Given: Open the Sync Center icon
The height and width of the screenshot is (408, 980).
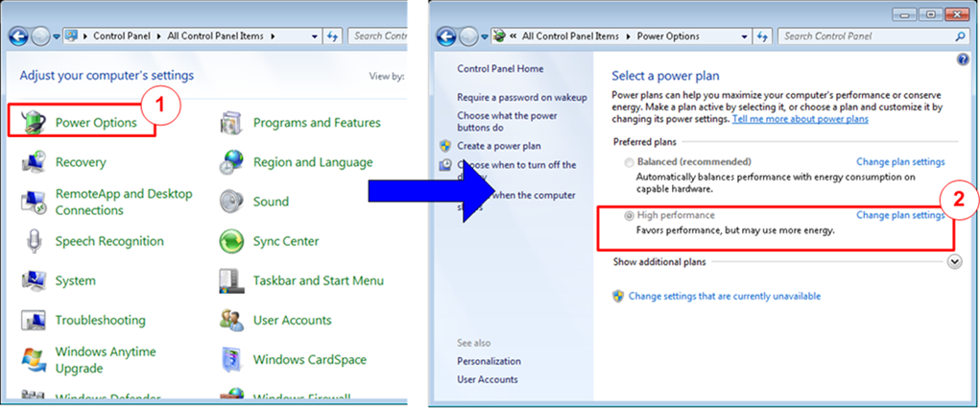Looking at the screenshot, I should [231, 241].
